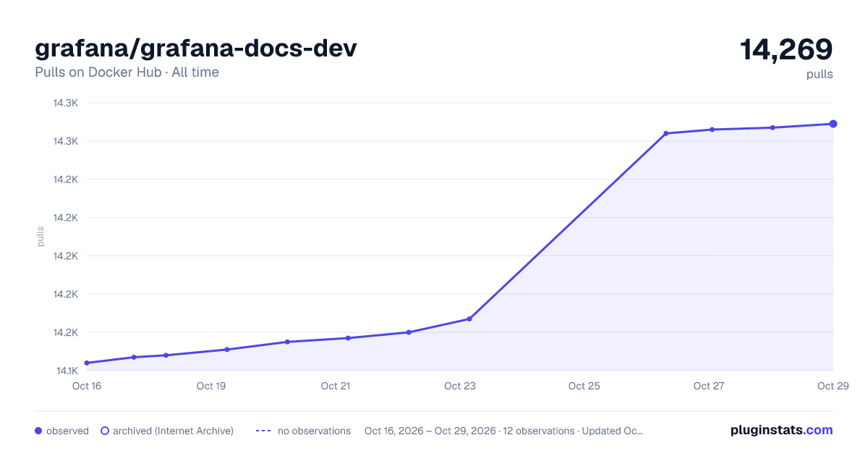
Task: Click the Oct 16 x-axis label
Action: (87, 386)
